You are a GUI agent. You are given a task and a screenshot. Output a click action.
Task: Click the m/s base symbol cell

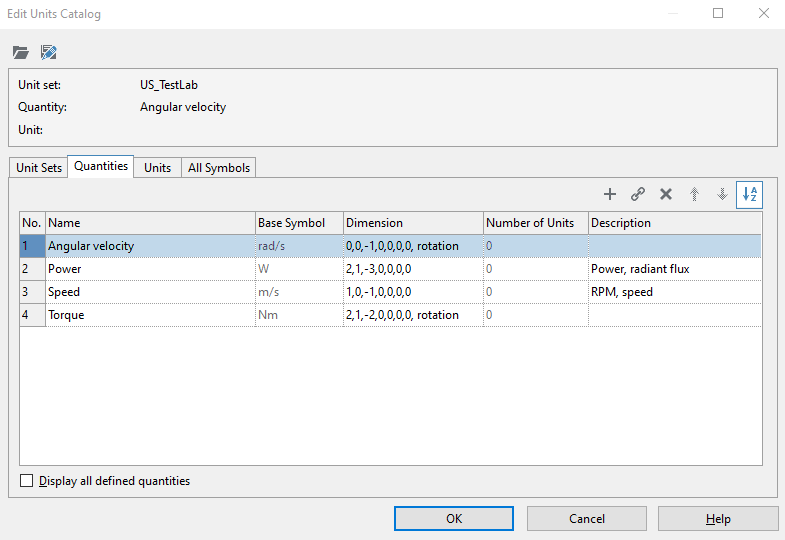tap(299, 292)
